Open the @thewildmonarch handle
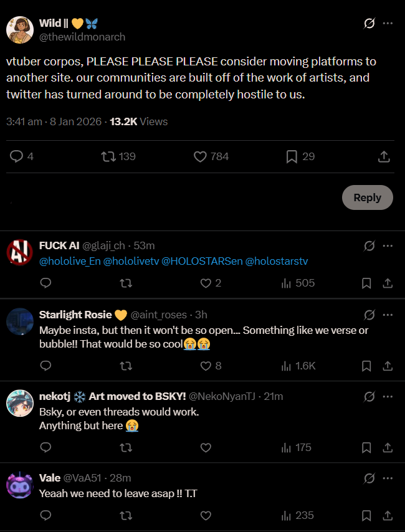 point(82,37)
